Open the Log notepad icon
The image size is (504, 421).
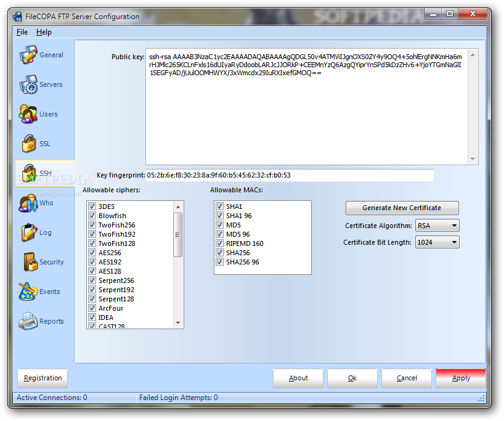pyautogui.click(x=28, y=232)
